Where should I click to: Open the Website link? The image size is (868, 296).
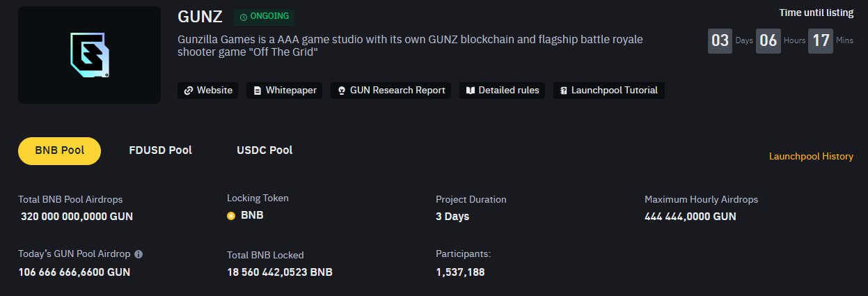208,91
